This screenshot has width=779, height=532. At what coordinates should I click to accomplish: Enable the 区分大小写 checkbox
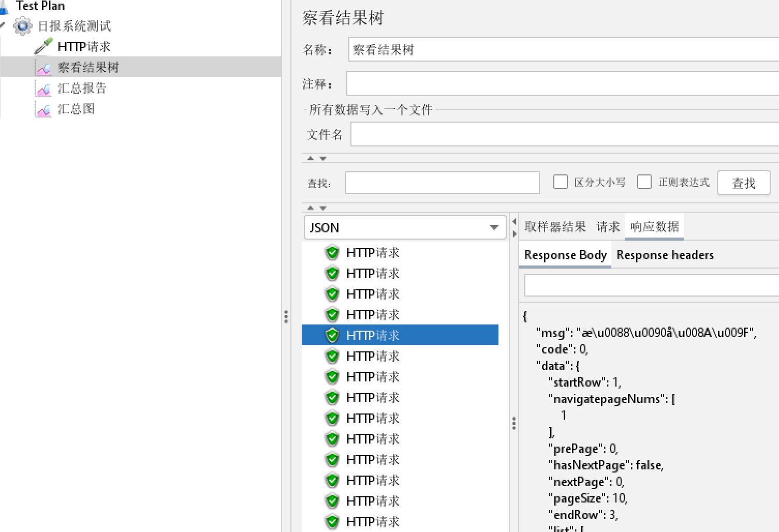point(561,182)
